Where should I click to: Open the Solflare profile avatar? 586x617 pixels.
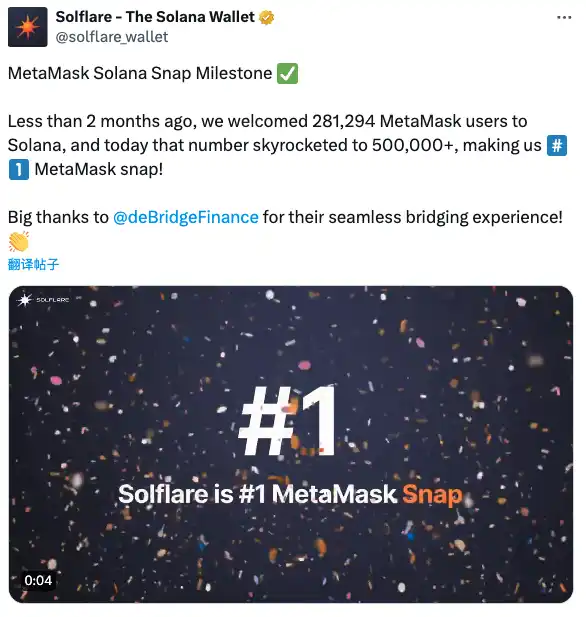[x=28, y=27]
